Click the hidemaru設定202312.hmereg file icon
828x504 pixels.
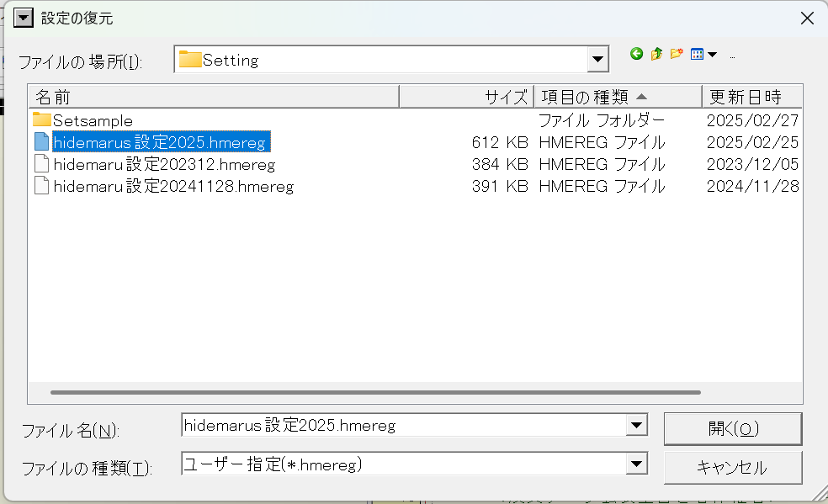click(42, 164)
